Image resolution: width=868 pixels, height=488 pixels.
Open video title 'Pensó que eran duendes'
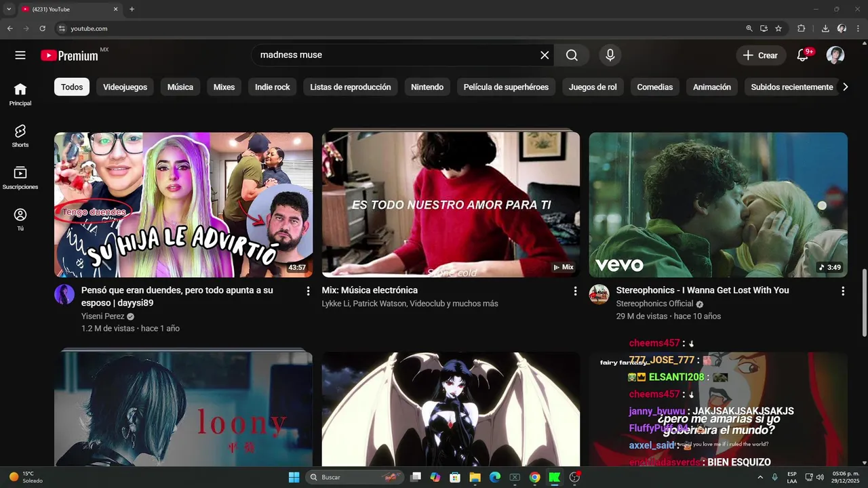(x=177, y=296)
